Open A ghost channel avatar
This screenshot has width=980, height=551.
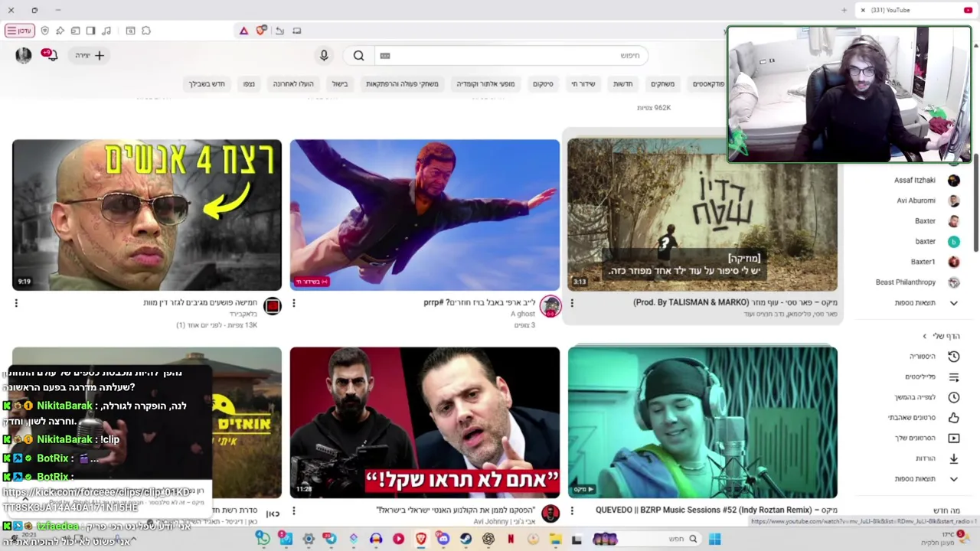[x=550, y=306]
